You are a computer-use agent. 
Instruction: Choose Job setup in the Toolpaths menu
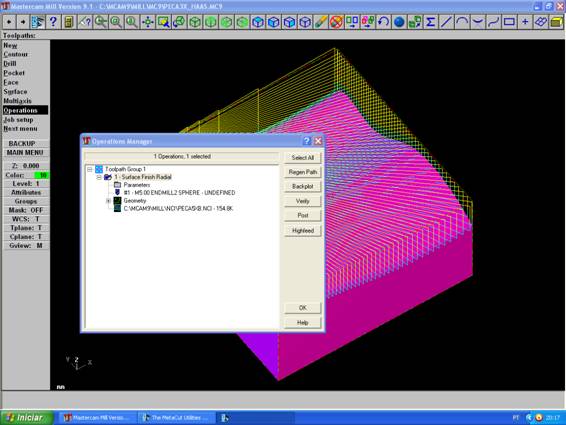[x=18, y=120]
